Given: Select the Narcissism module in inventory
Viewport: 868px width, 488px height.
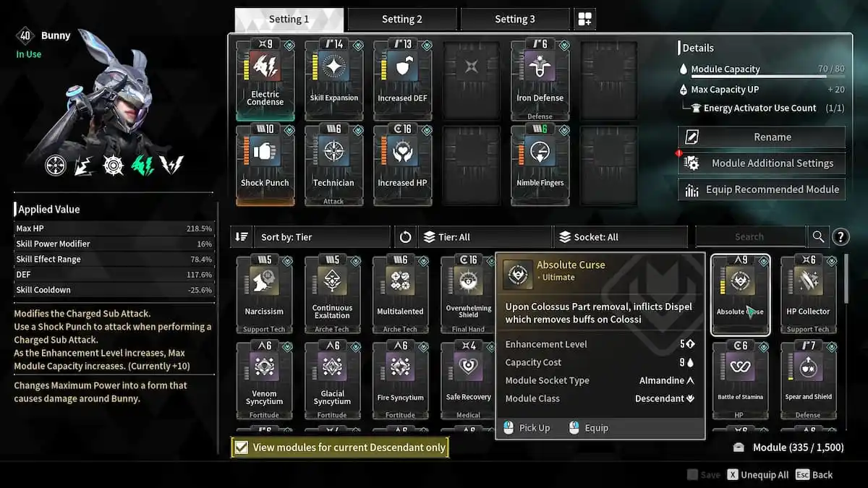Looking at the screenshot, I should (x=264, y=294).
